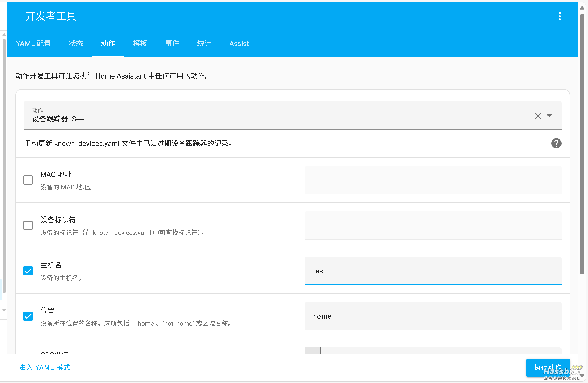Viewport: 588px width, 383px height.
Task: Click the hostname field containing test
Action: tap(433, 271)
